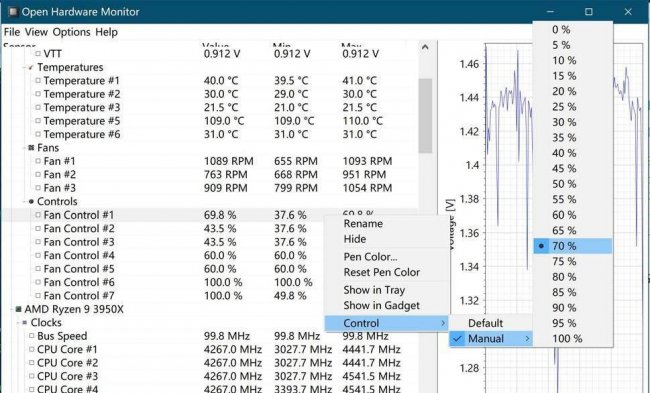The width and height of the screenshot is (650, 393).
Task: Select the Temperature #3 row
Action: pyautogui.click(x=209, y=107)
